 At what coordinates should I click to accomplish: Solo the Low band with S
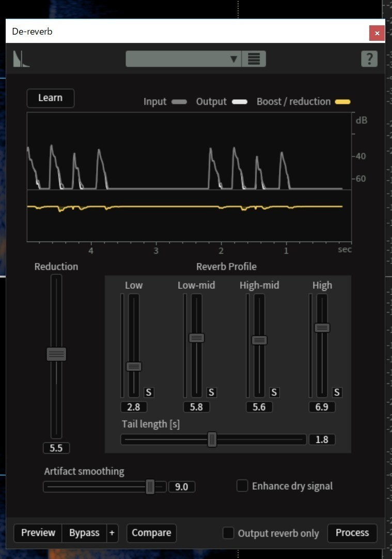(149, 393)
